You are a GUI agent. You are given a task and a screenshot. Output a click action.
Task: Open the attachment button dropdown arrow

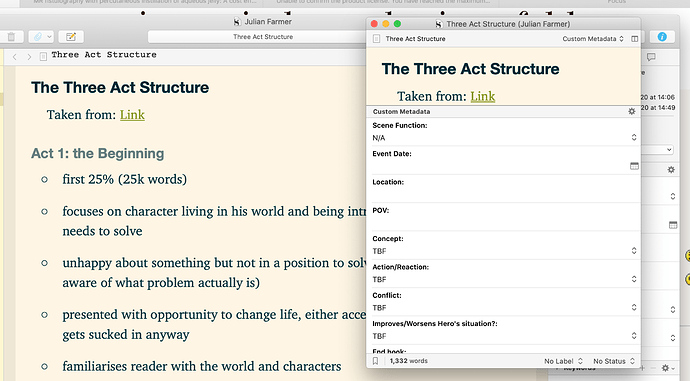coord(49,37)
